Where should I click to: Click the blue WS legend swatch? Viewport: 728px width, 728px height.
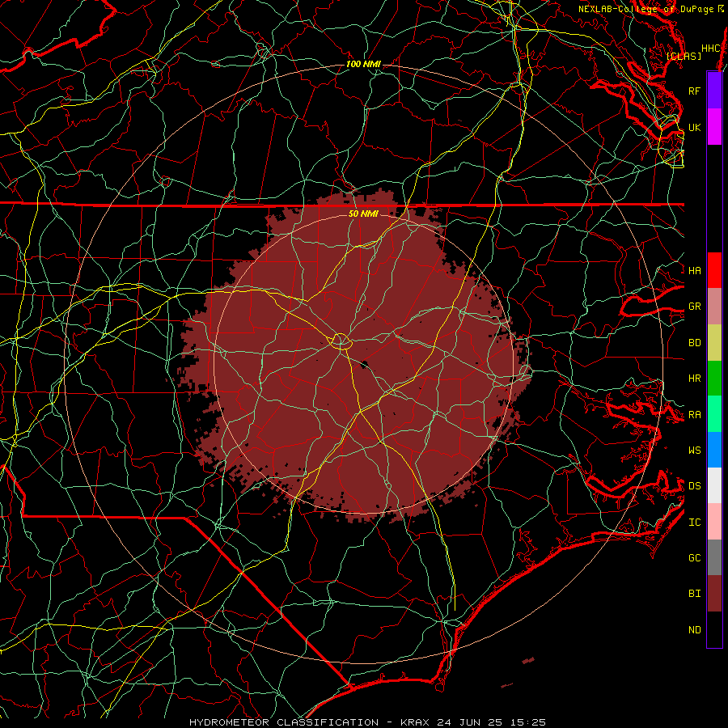(714, 450)
